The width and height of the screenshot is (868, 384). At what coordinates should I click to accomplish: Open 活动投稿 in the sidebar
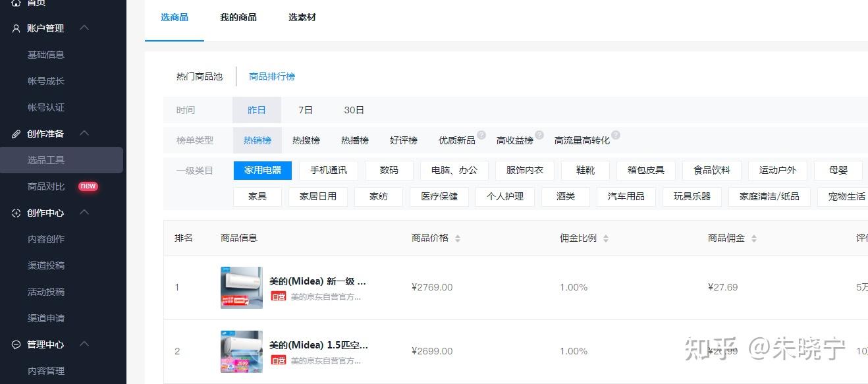[46, 292]
